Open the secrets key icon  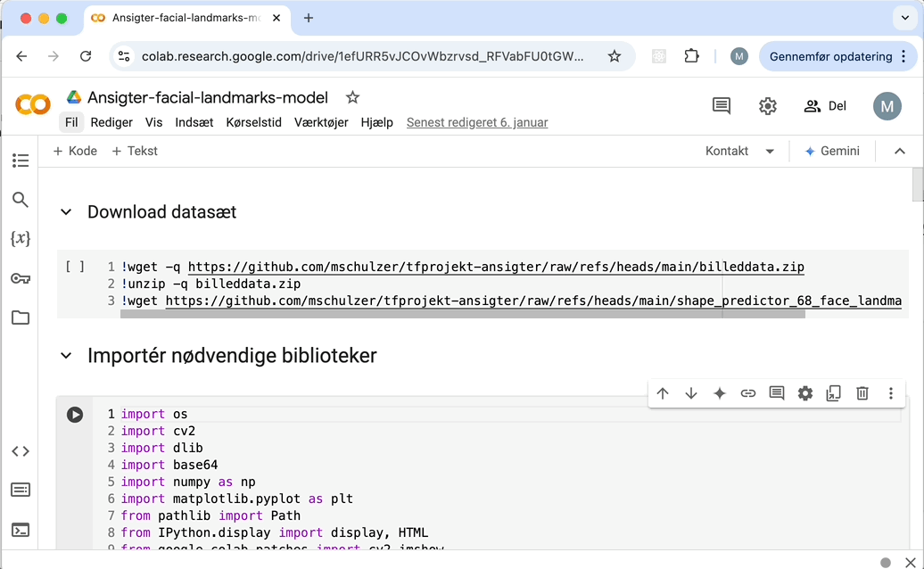pos(21,278)
